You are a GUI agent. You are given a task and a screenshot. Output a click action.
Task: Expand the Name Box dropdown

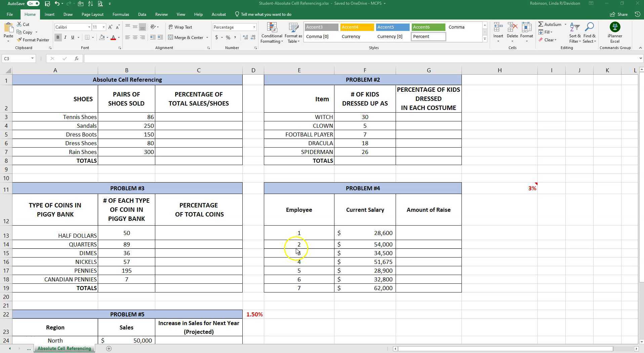(32, 58)
